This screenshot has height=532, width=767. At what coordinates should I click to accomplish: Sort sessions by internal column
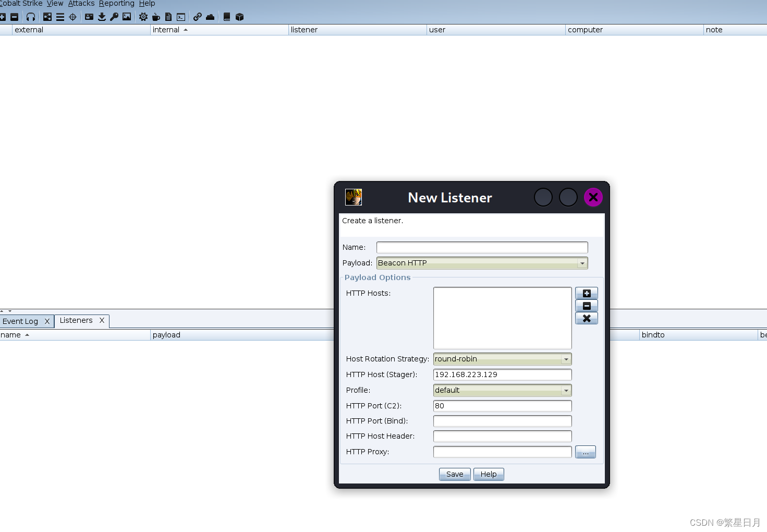pos(219,30)
